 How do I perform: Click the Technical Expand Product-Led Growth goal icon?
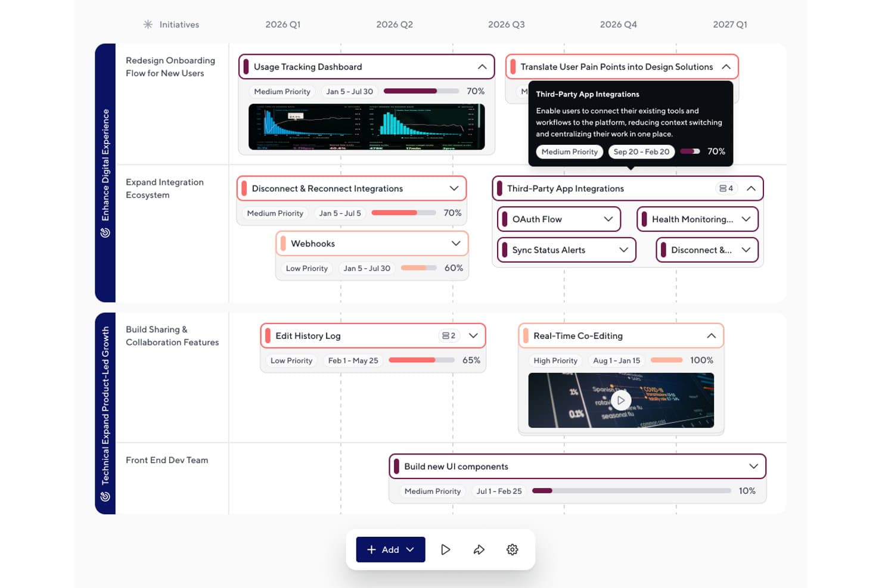(105, 496)
